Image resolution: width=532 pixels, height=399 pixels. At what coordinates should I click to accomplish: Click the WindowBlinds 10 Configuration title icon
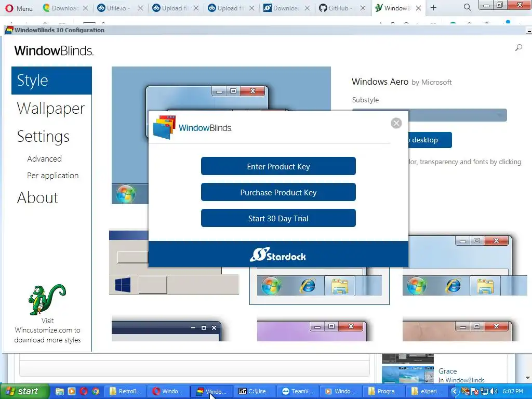click(9, 30)
